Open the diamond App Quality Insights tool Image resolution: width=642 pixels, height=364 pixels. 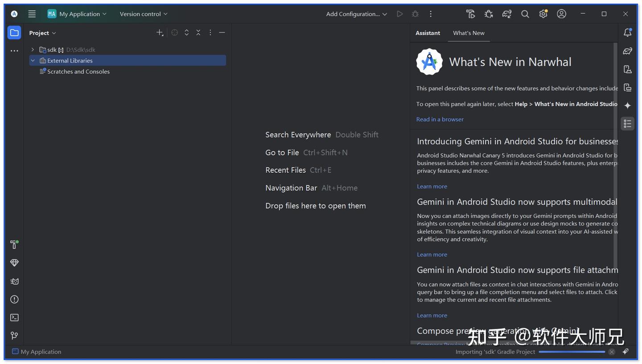coord(14,263)
